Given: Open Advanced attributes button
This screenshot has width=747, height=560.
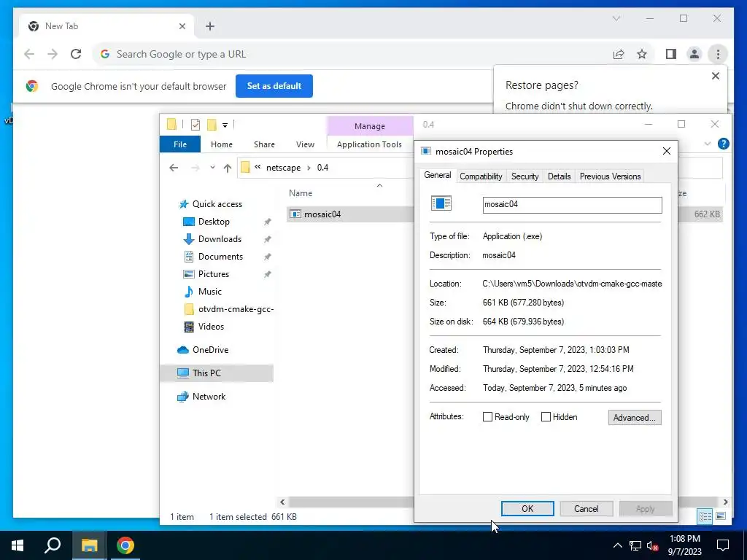Looking at the screenshot, I should [x=635, y=418].
